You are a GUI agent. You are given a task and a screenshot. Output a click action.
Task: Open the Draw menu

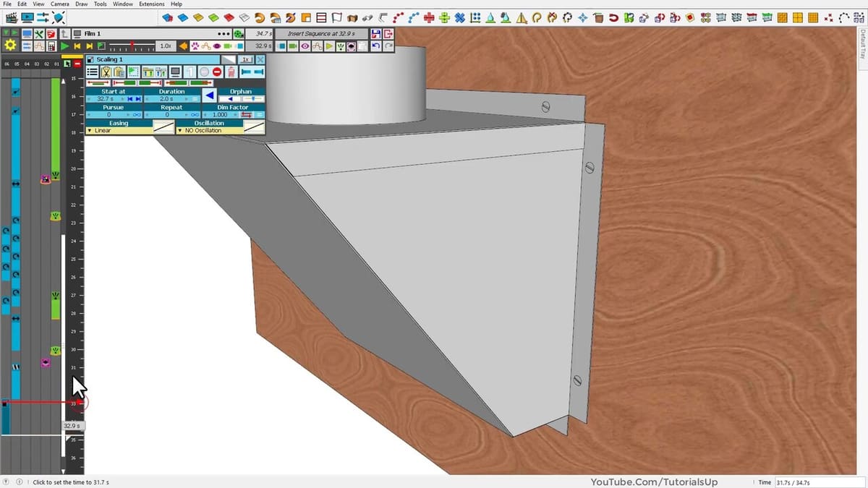point(81,4)
